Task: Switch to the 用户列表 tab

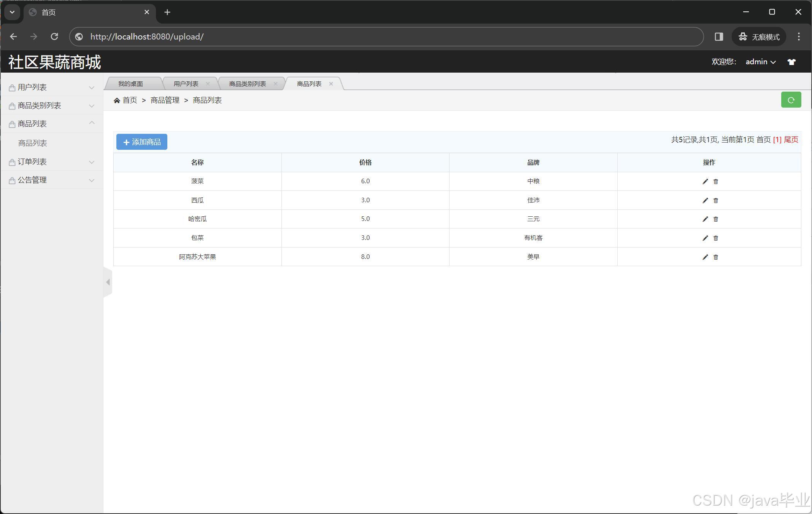Action: click(x=186, y=84)
